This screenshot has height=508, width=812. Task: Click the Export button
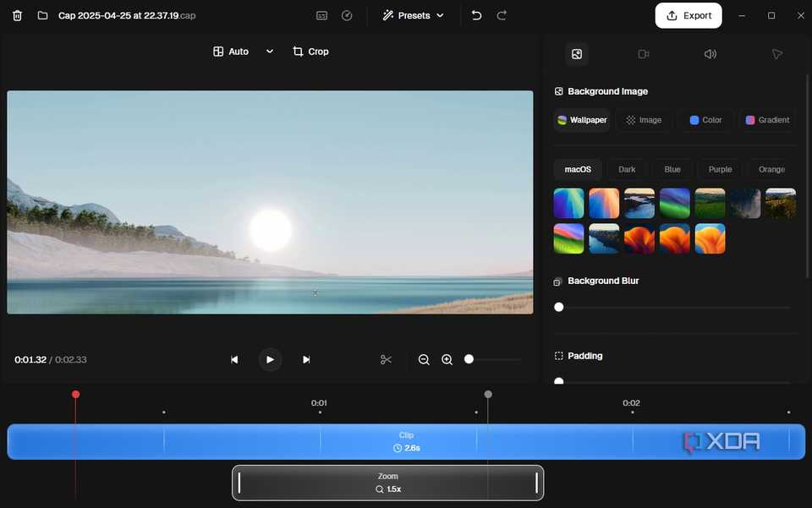[688, 15]
